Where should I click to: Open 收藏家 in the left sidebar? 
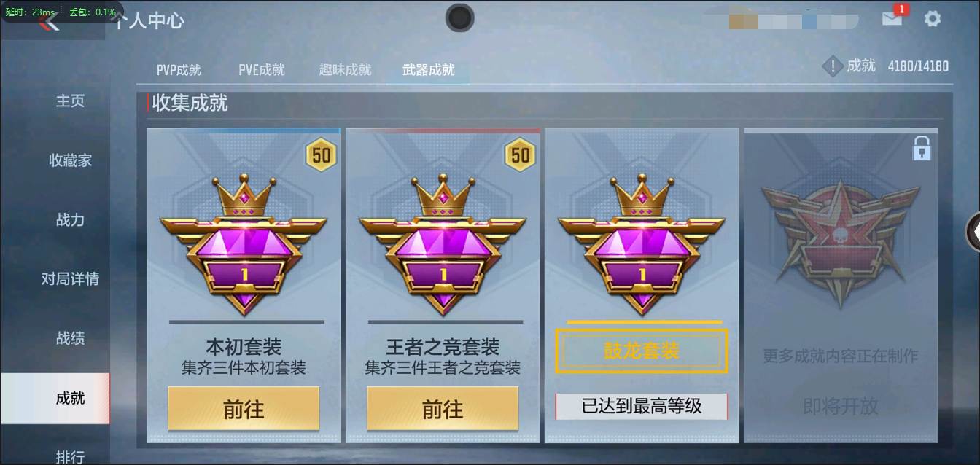click(70, 160)
